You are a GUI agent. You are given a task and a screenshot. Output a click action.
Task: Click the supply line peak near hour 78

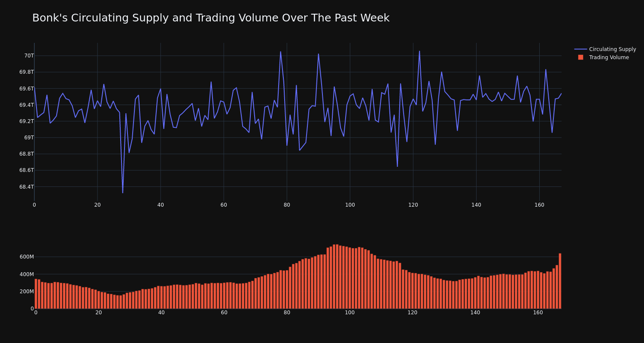tap(281, 52)
